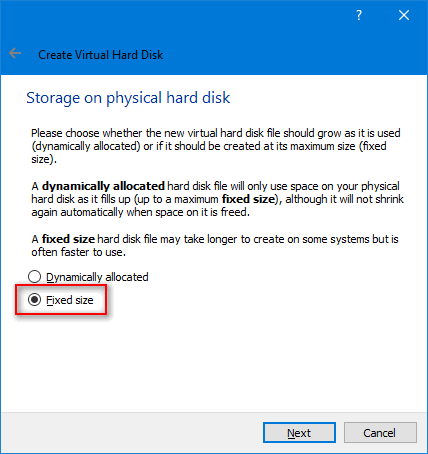
Task: Select the Dynamically allocated radio button
Action: [x=34, y=277]
